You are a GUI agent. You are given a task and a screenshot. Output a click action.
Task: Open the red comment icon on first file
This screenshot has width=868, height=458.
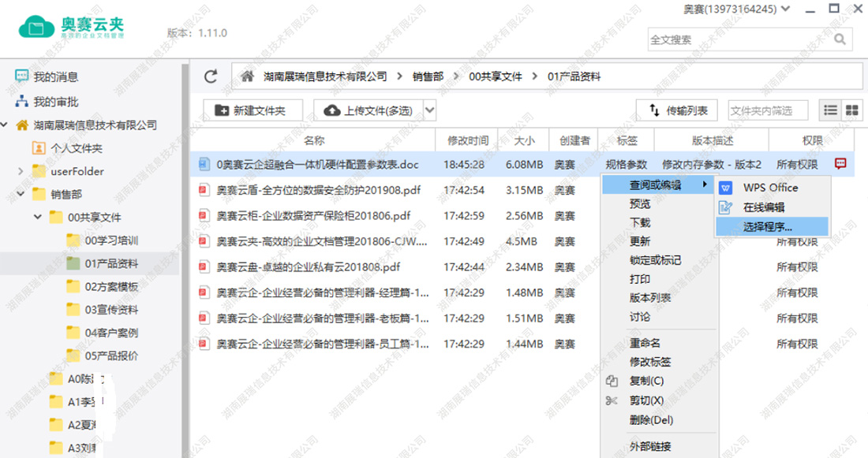point(840,164)
